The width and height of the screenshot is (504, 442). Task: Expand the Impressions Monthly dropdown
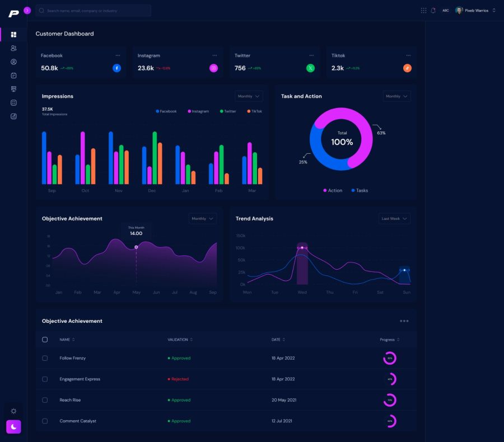pos(249,96)
